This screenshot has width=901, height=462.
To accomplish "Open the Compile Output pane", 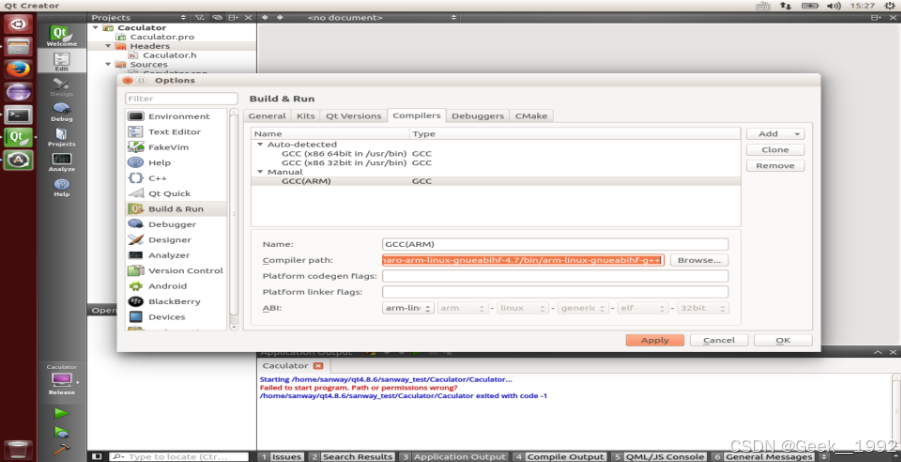I will coord(560,456).
